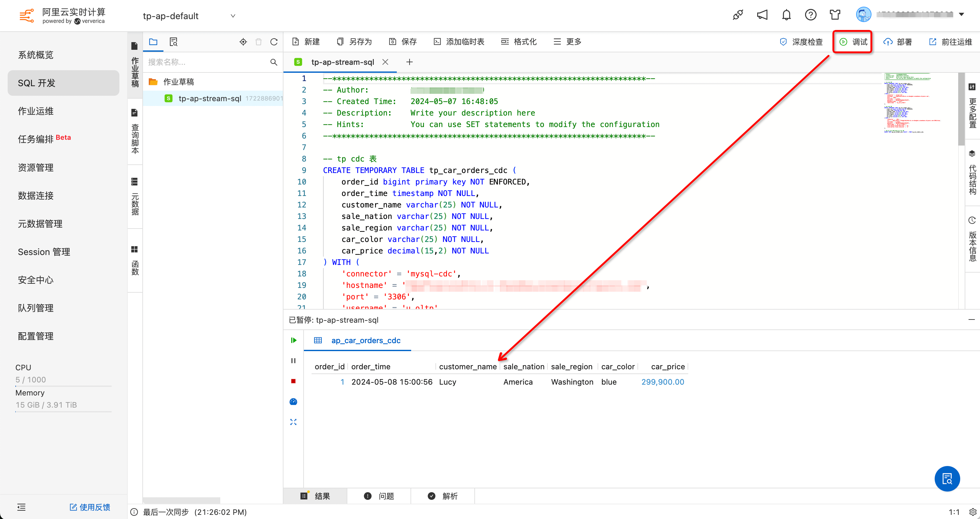This screenshot has width=980, height=519.
Task: Click the notification bell icon
Action: (x=786, y=15)
